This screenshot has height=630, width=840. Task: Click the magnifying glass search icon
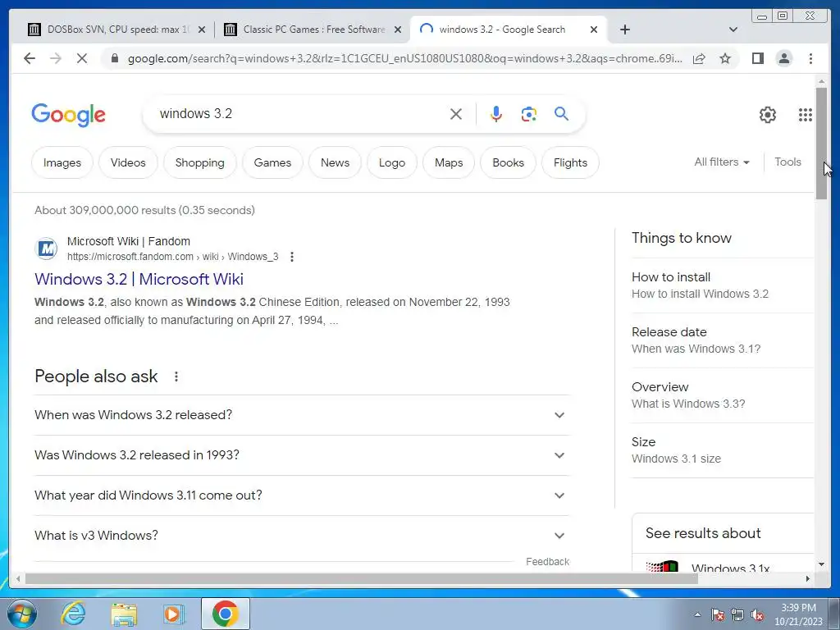point(561,113)
